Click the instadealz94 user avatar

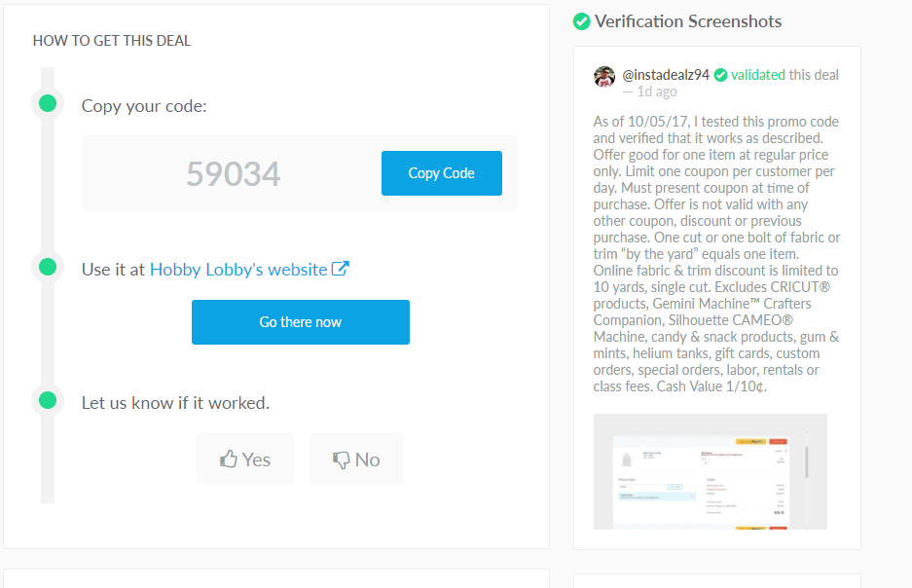(x=604, y=77)
